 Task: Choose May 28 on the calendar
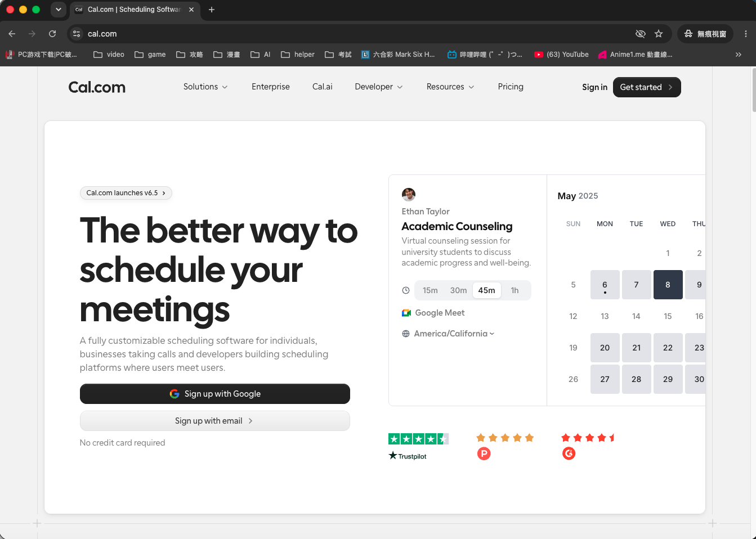(x=637, y=379)
